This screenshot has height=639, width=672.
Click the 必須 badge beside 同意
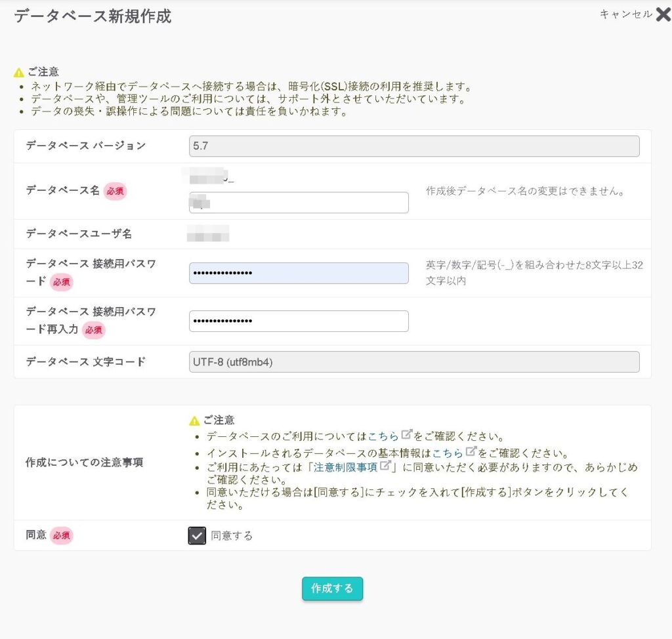62,535
